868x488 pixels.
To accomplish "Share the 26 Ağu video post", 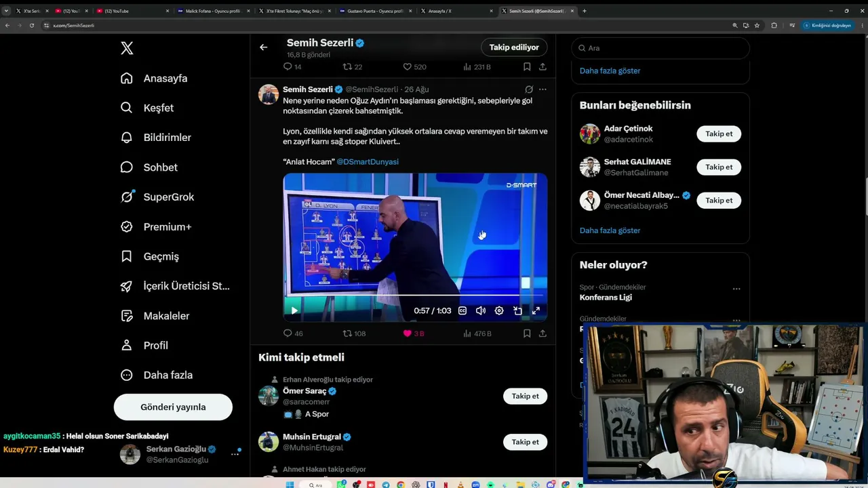I will [x=542, y=333].
